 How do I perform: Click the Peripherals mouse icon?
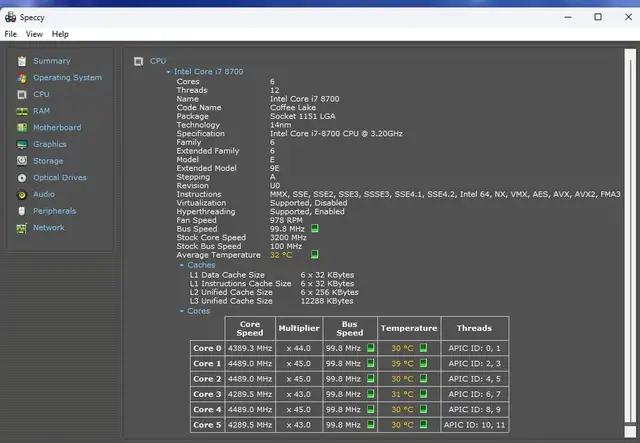click(22, 211)
